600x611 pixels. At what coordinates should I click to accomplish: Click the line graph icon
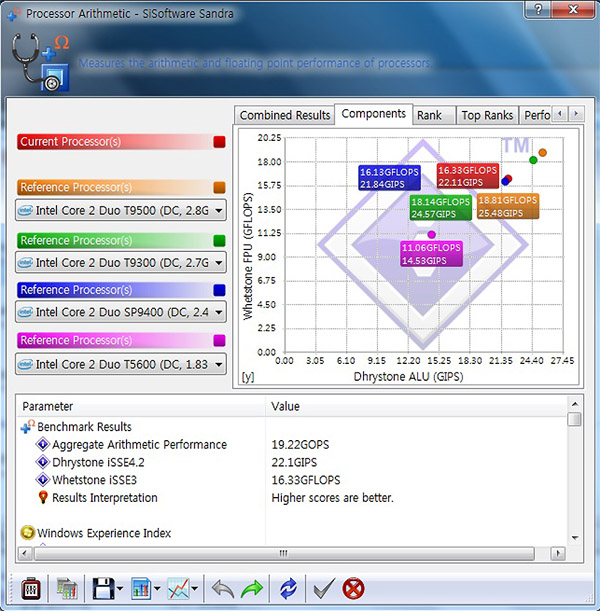(x=178, y=589)
